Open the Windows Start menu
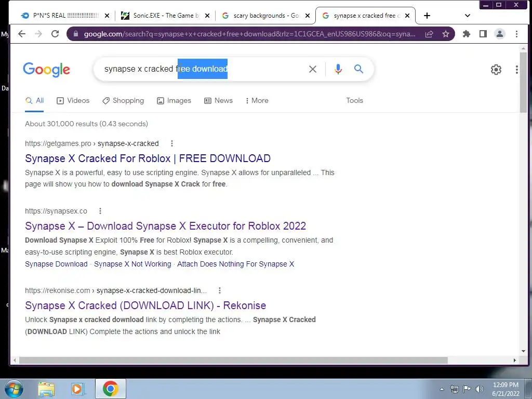Screen dimensions: 532x399 14,389
